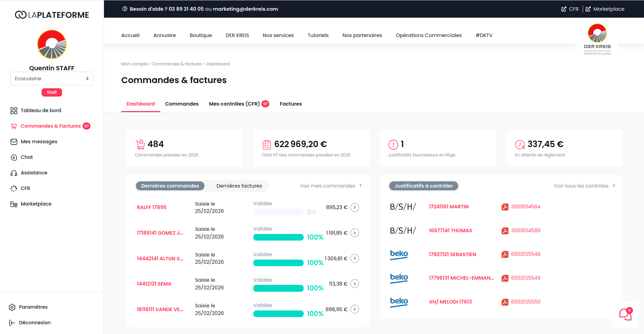Click the Déconnexion logout icon

[x=12, y=323]
